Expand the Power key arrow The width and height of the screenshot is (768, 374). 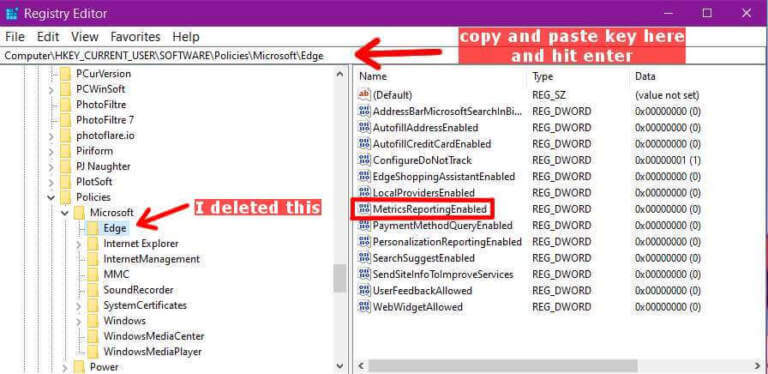[x=65, y=367]
